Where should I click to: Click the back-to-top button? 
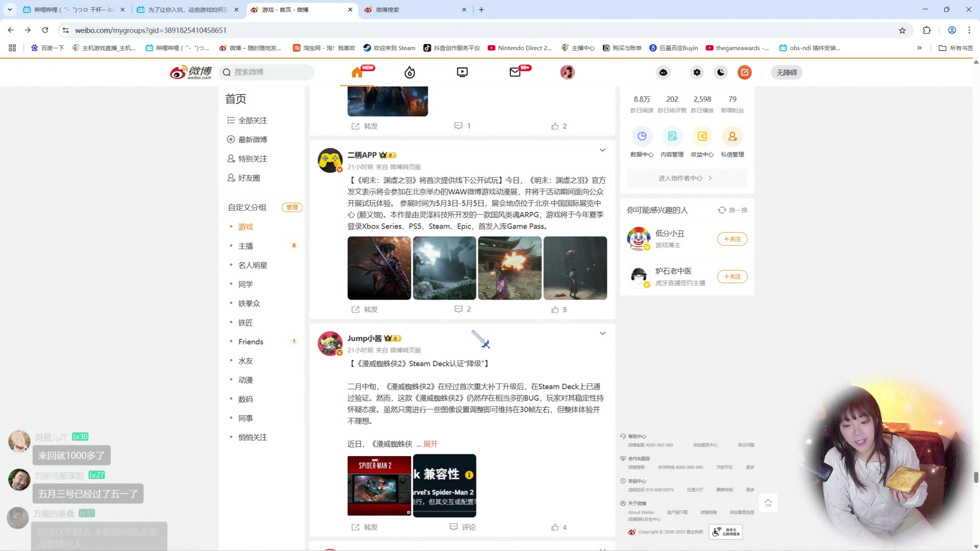click(x=768, y=504)
